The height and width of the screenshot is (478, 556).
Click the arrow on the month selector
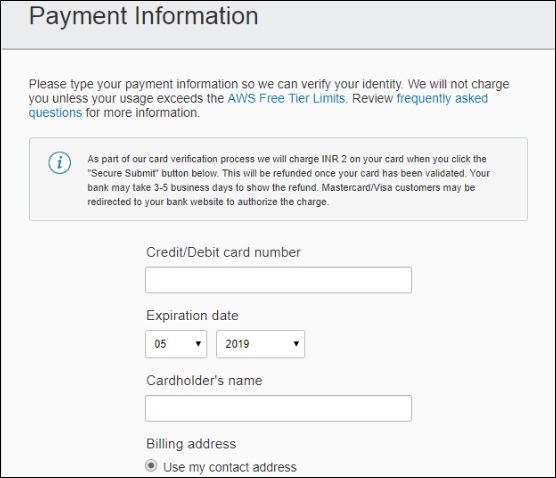(x=198, y=344)
